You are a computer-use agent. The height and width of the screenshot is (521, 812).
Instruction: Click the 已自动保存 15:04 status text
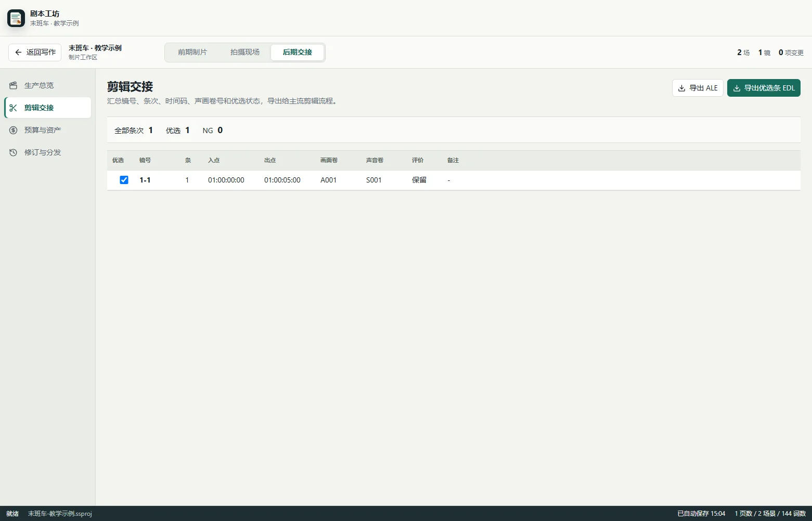(701, 514)
